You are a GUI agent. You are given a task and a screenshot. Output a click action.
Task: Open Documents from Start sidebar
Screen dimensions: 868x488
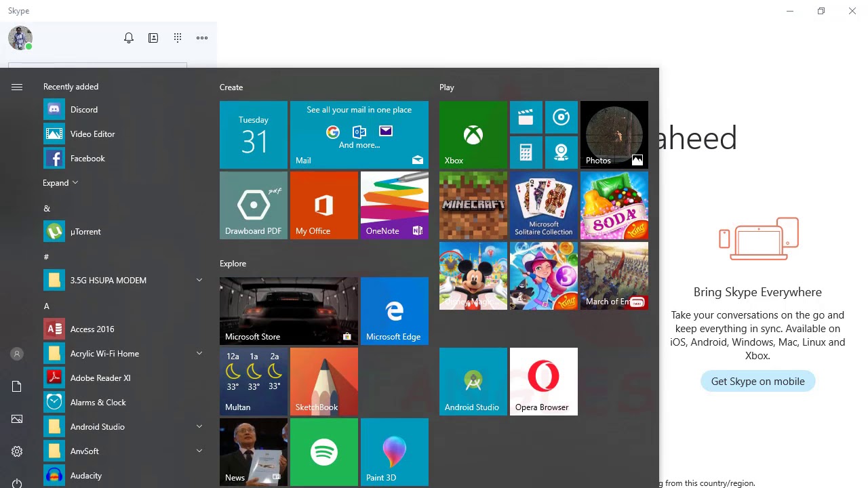17,386
